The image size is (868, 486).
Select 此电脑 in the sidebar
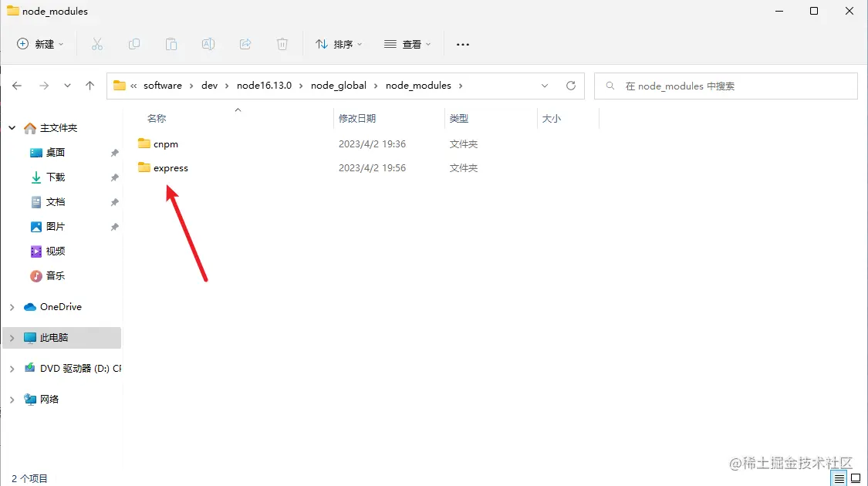(54, 338)
